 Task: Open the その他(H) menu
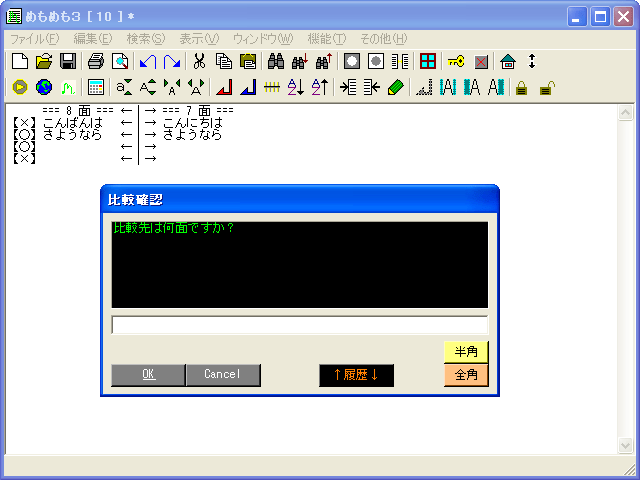pyautogui.click(x=384, y=39)
